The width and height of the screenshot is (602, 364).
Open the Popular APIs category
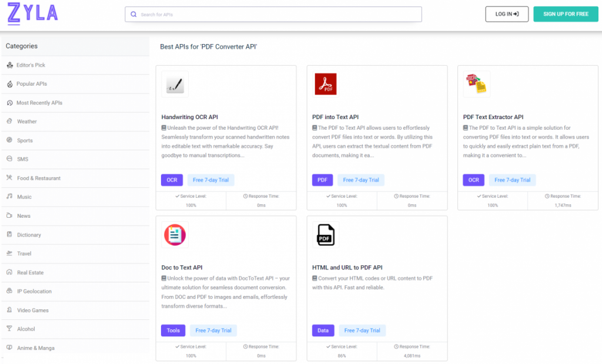75,84
